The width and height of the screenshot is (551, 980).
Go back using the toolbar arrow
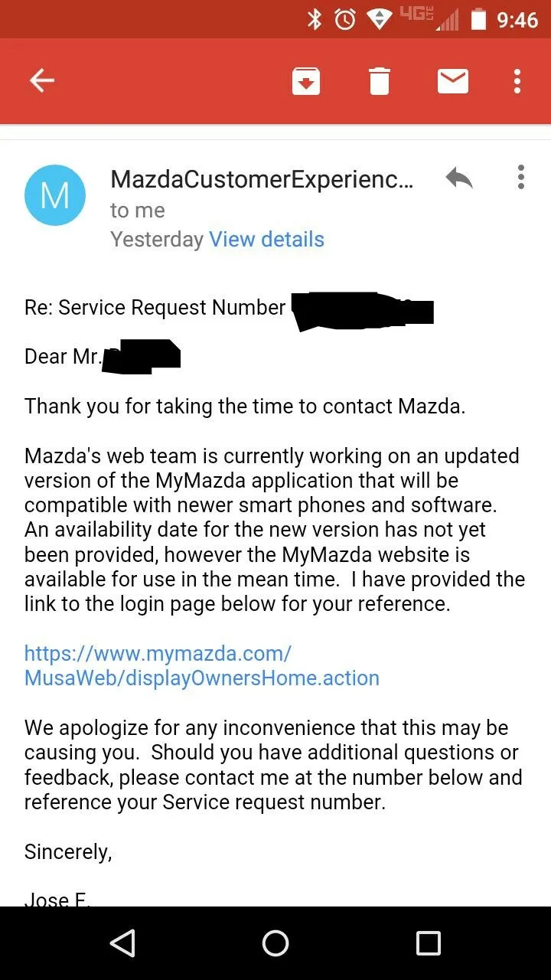point(42,80)
